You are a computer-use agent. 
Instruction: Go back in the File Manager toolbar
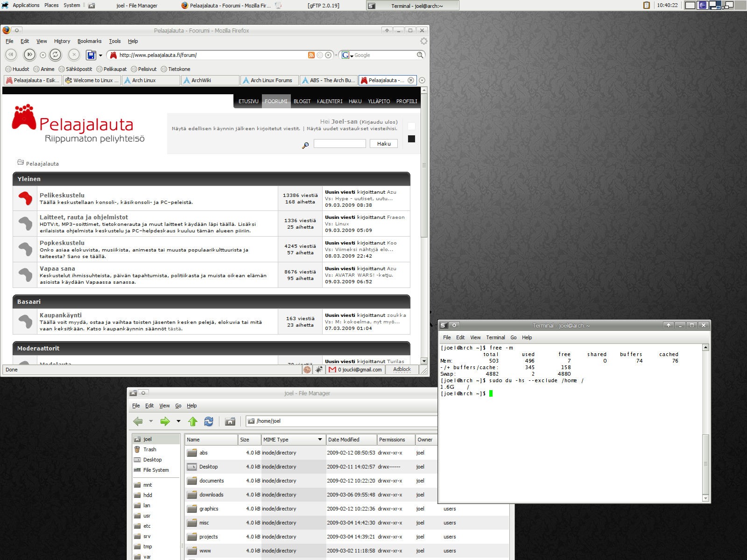click(x=138, y=421)
